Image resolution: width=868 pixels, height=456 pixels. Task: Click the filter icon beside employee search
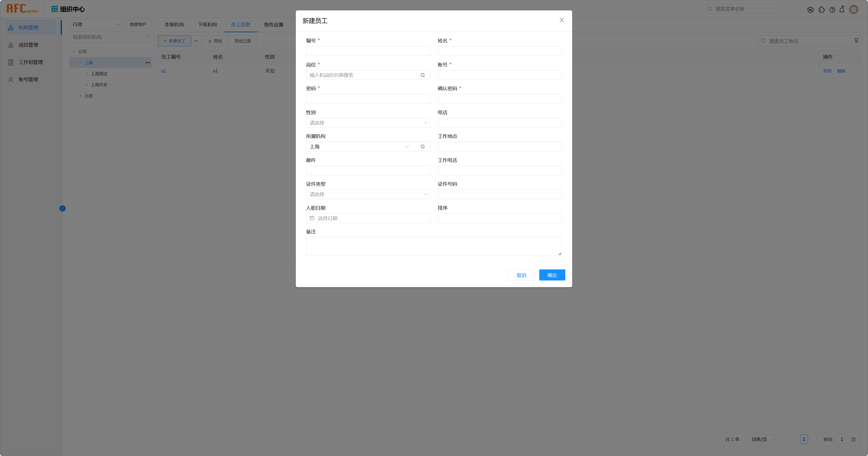pos(856,41)
